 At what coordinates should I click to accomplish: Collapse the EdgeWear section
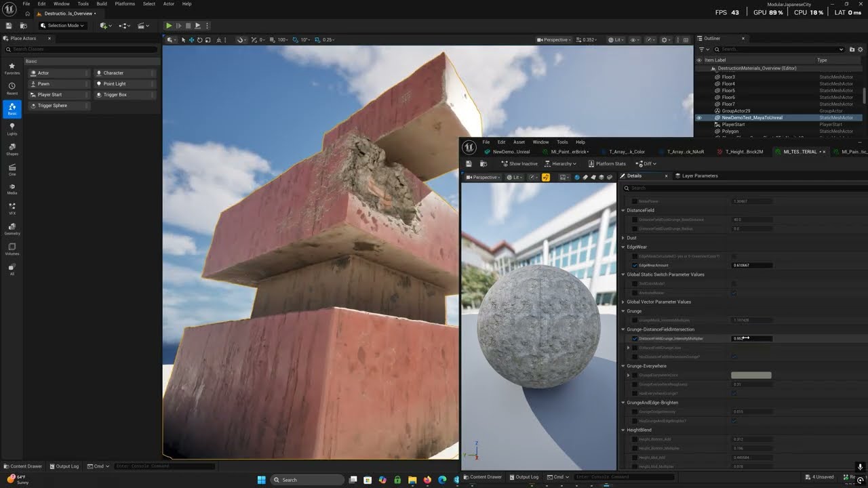tap(623, 247)
